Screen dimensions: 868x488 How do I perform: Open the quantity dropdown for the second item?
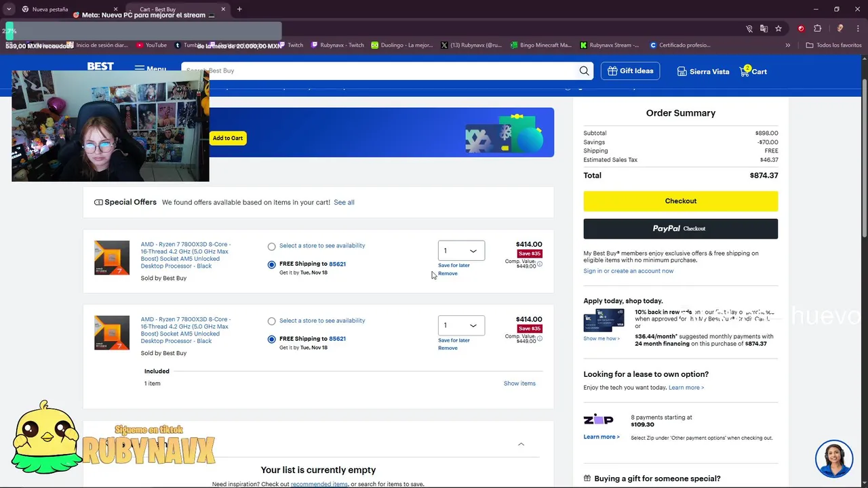461,325
